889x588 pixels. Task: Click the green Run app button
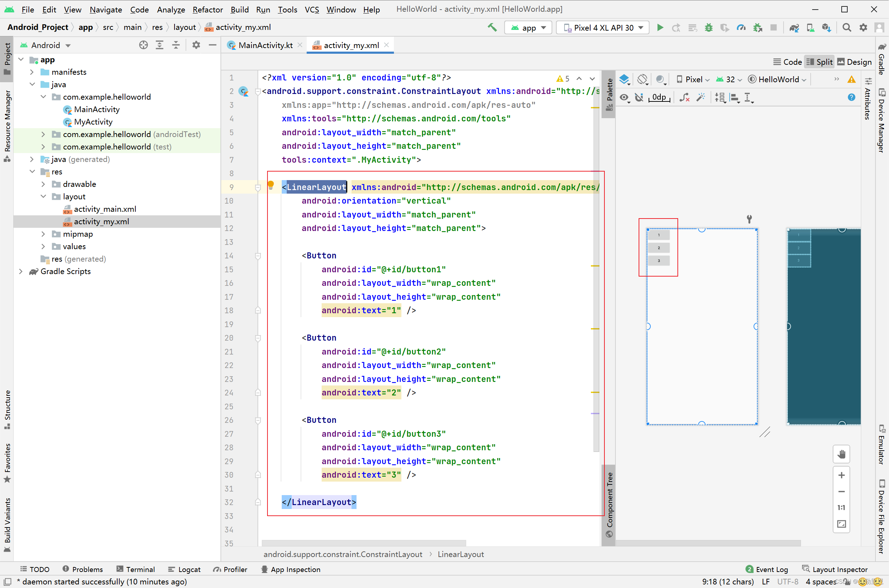660,27
